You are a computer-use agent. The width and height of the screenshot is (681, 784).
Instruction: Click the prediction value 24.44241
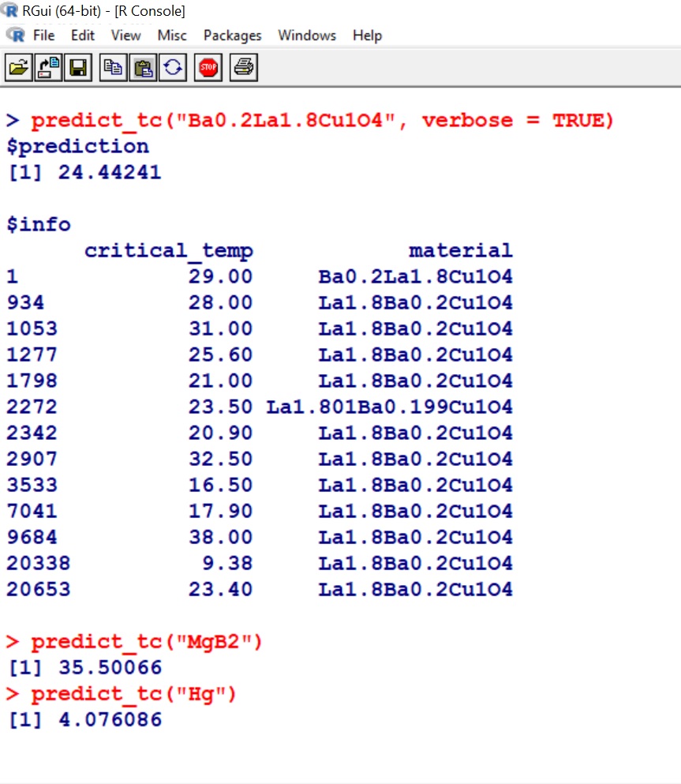coord(110,172)
